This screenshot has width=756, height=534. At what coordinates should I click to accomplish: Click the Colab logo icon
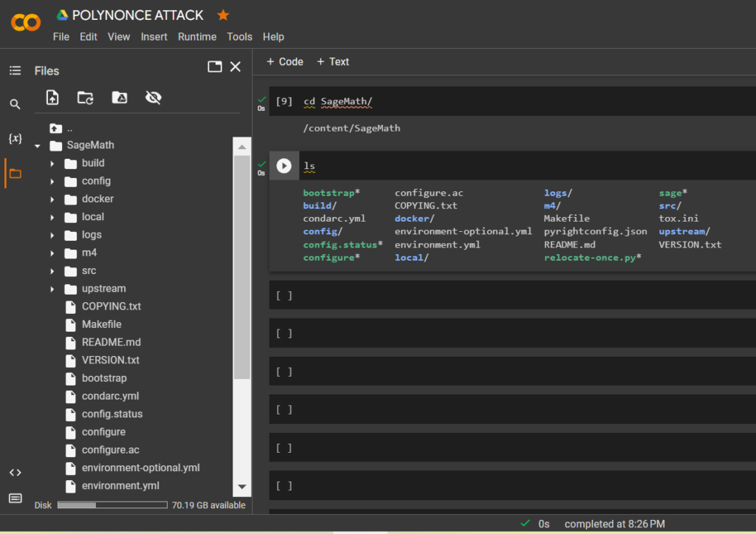click(26, 22)
